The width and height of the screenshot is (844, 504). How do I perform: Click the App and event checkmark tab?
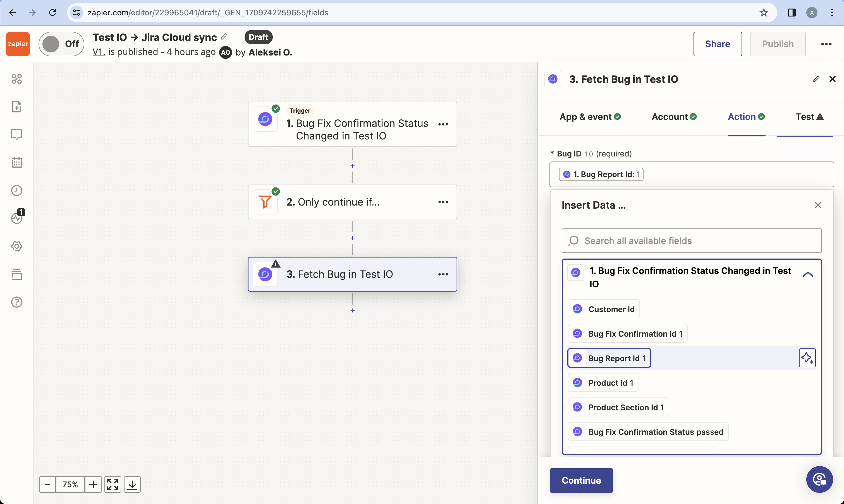591,117
